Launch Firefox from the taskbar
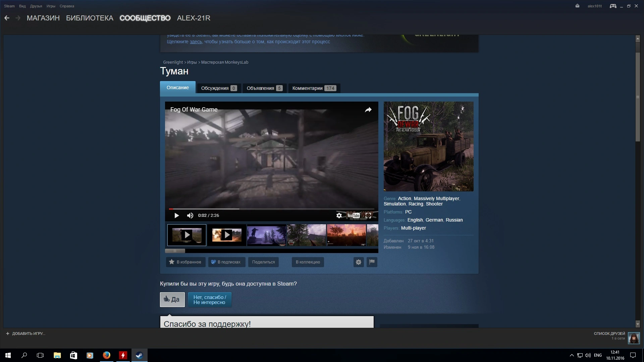The height and width of the screenshot is (362, 644). (x=106, y=355)
